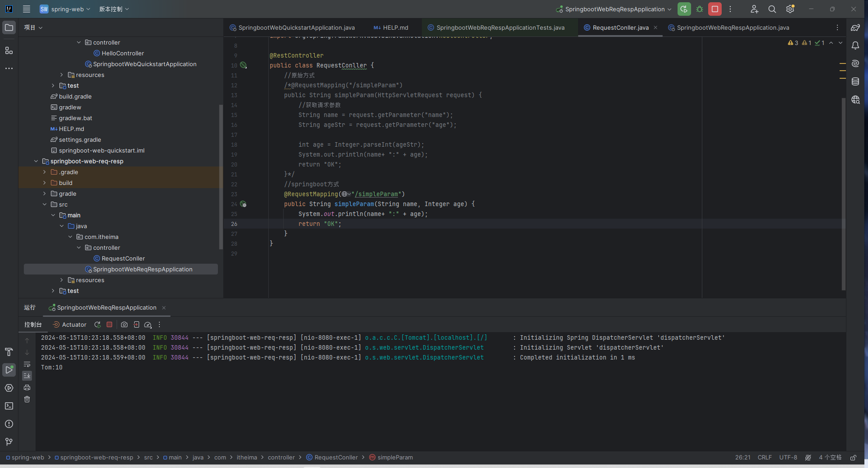Image resolution: width=868 pixels, height=468 pixels.
Task: Collapse the src folder
Action: click(x=45, y=204)
